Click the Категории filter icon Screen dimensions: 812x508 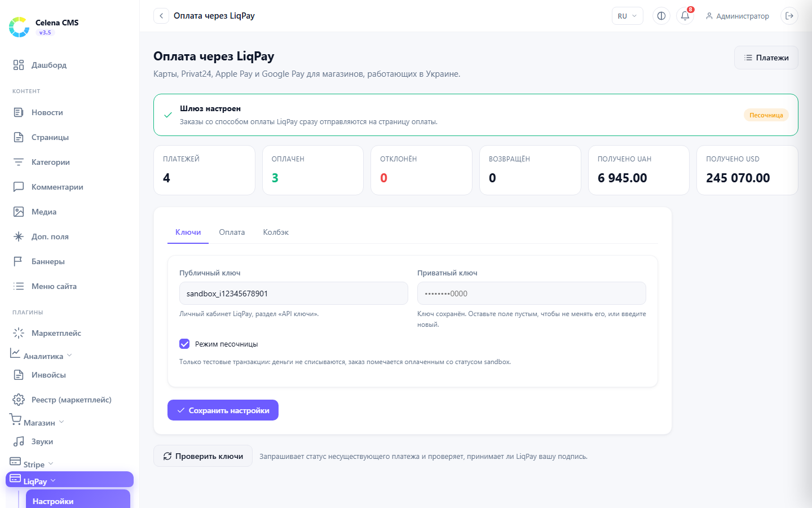pyautogui.click(x=19, y=162)
